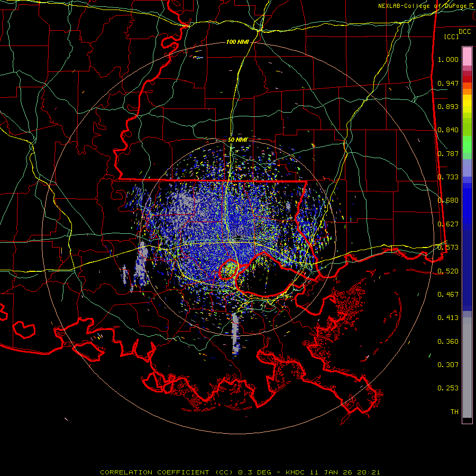The image size is (476, 476).
Task: Click the DCC product label
Action: pos(464,31)
